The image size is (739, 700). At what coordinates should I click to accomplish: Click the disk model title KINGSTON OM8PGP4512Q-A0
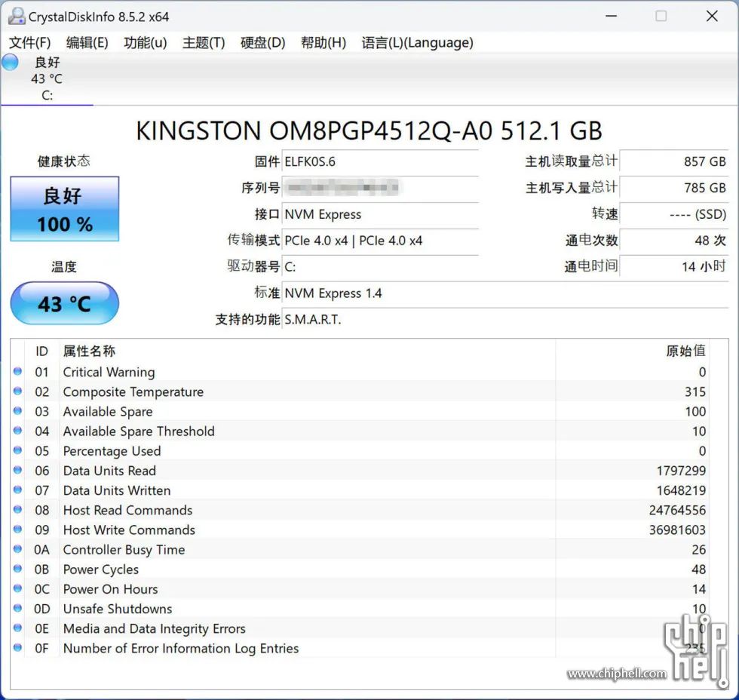(x=314, y=130)
